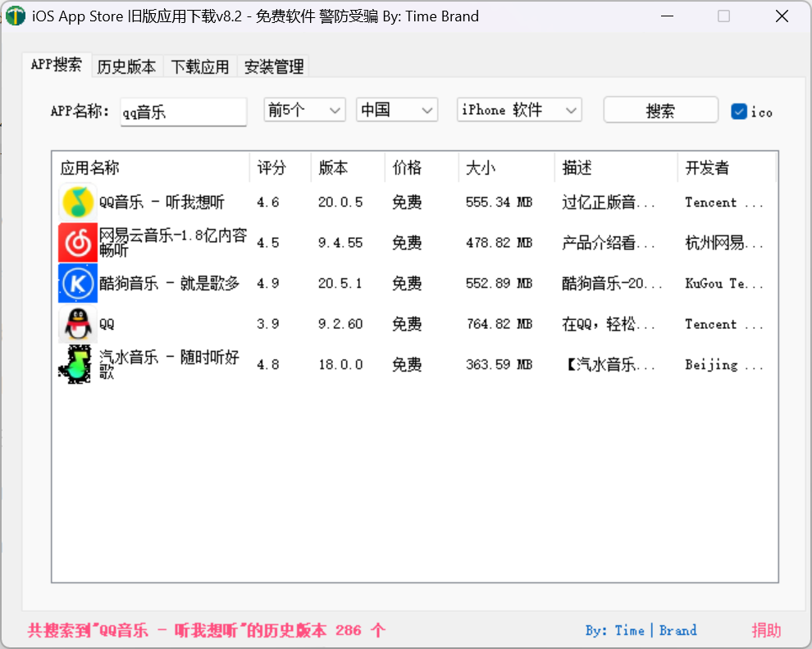This screenshot has height=649, width=812.
Task: Uncheck the ico checkbox
Action: (737, 111)
